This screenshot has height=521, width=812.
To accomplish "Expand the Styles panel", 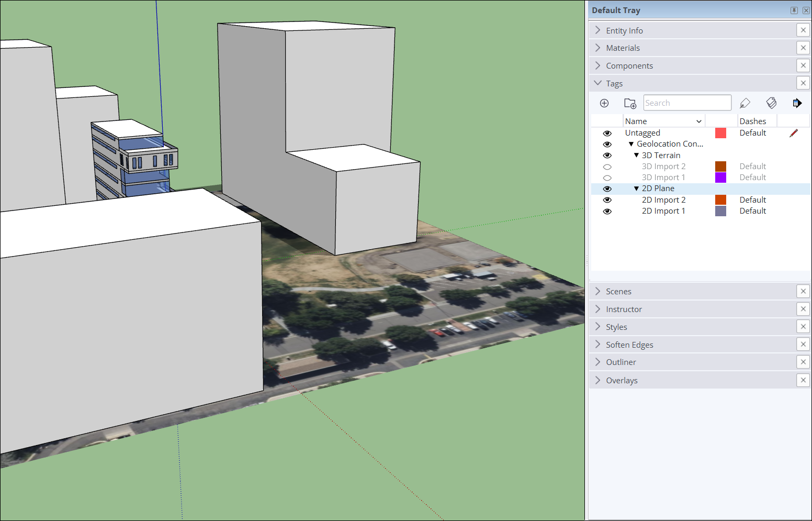I will 597,326.
